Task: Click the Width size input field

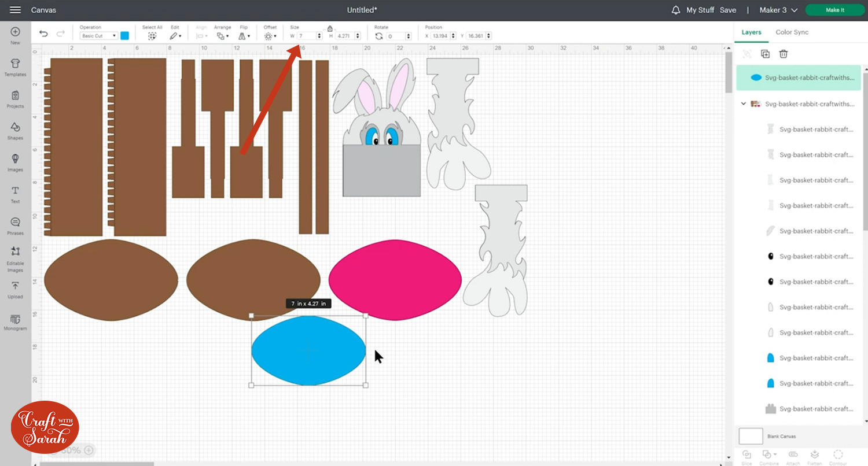Action: [x=307, y=36]
